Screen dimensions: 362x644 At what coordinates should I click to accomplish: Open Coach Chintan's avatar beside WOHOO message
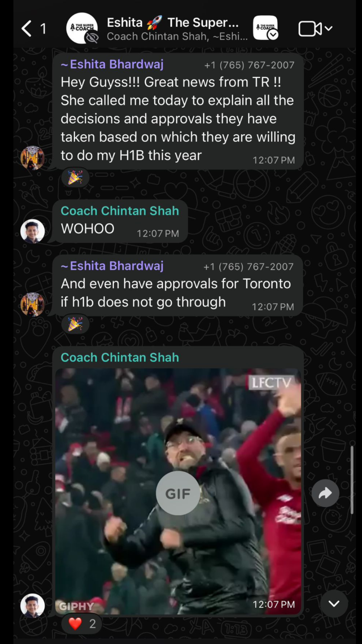point(33,231)
